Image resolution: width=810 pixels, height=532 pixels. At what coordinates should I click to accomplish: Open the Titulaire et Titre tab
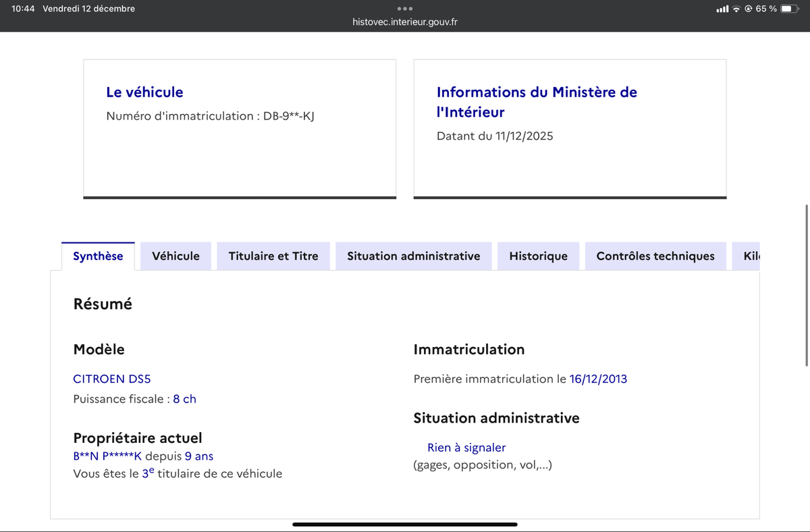click(x=273, y=256)
